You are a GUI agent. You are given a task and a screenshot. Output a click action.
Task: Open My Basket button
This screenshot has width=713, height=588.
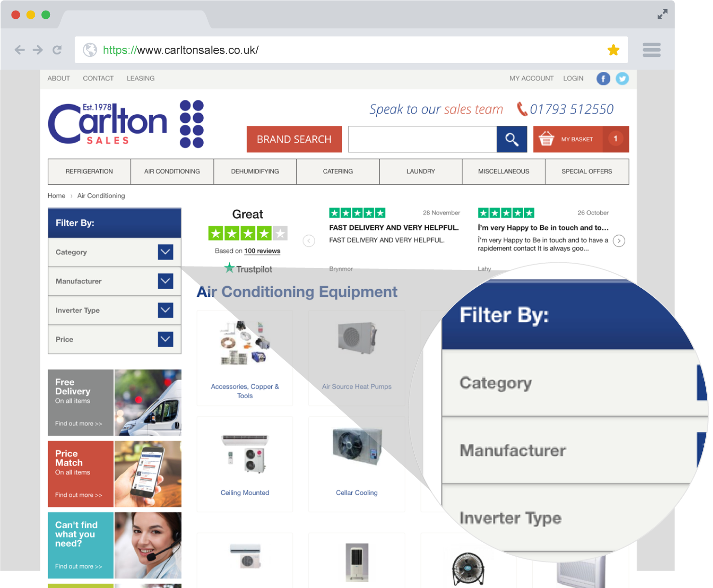tap(581, 139)
